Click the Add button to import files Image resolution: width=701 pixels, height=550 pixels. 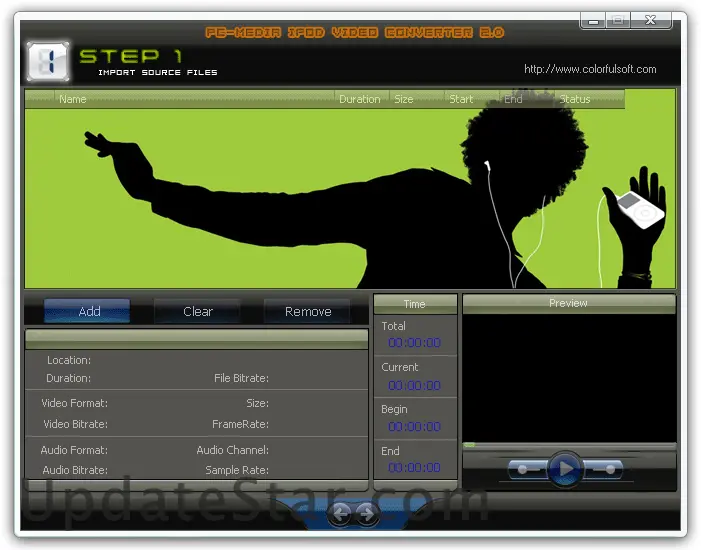tap(89, 311)
